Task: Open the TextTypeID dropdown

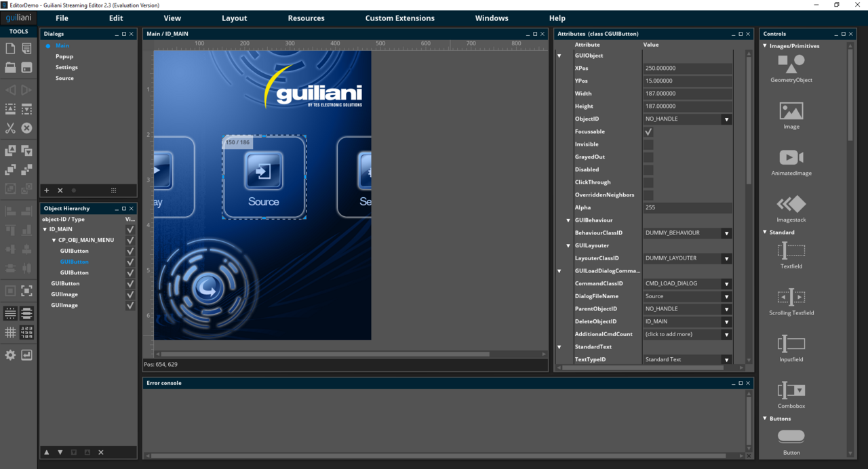Action: (726, 360)
